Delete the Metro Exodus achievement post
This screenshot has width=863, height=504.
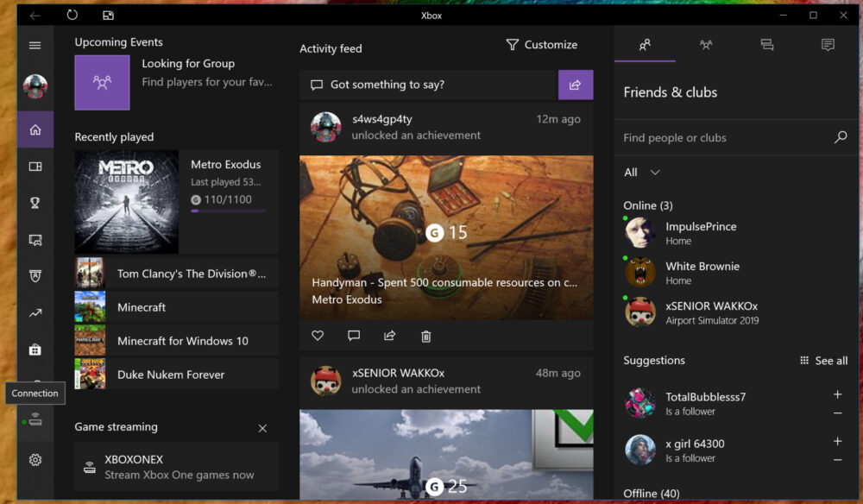click(425, 335)
